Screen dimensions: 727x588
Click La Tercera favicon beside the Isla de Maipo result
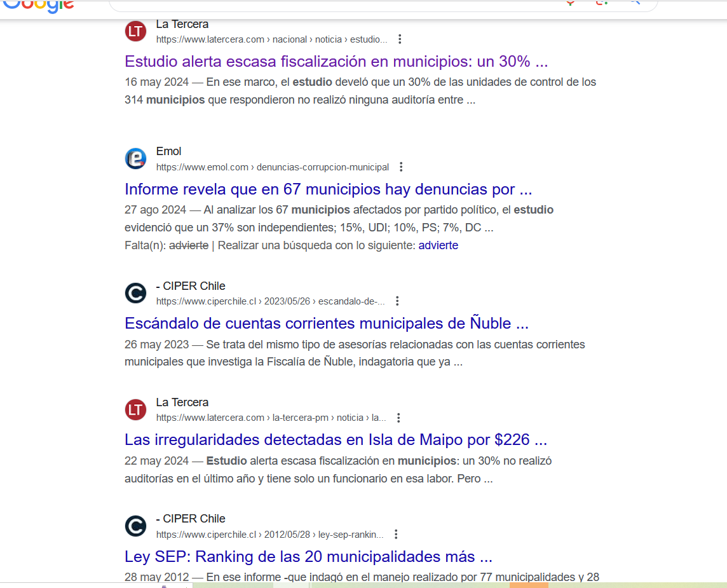[x=136, y=409]
